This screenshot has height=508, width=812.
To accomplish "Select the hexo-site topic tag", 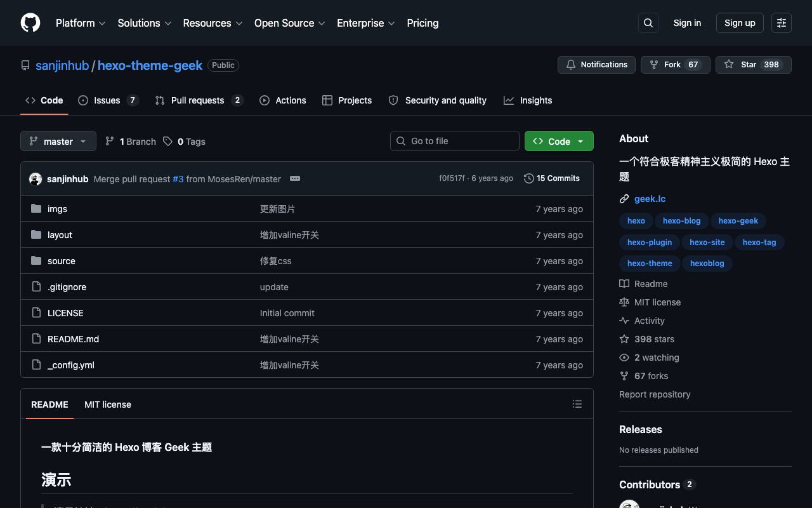I will pyautogui.click(x=707, y=243).
